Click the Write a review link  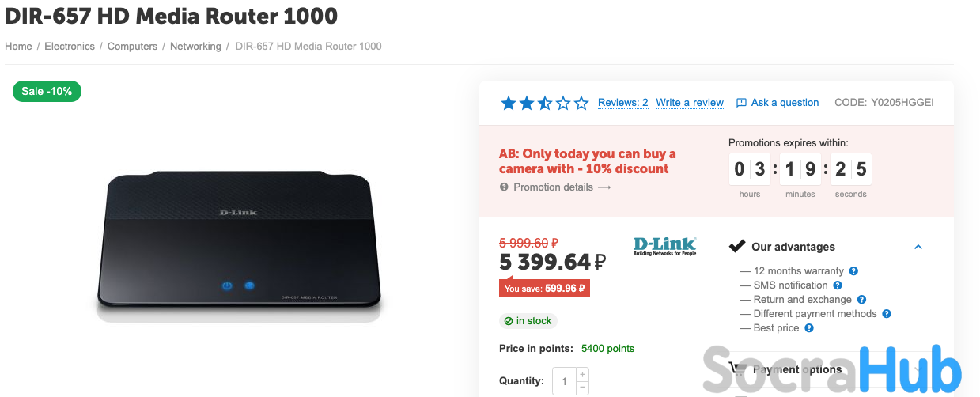click(690, 103)
